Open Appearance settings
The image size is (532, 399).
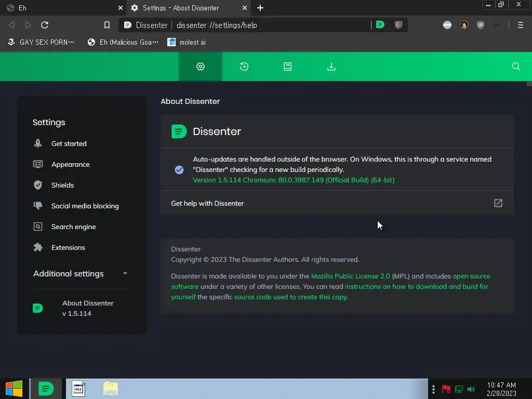70,164
